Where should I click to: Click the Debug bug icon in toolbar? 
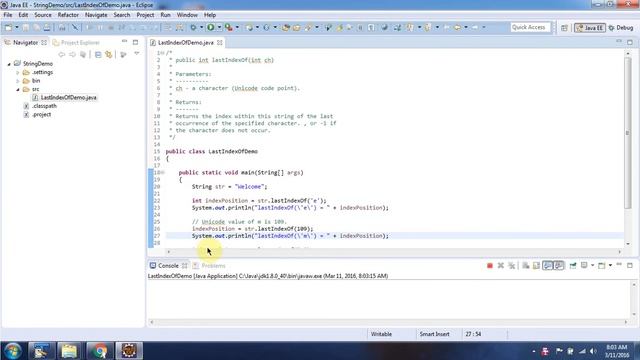pos(193,27)
